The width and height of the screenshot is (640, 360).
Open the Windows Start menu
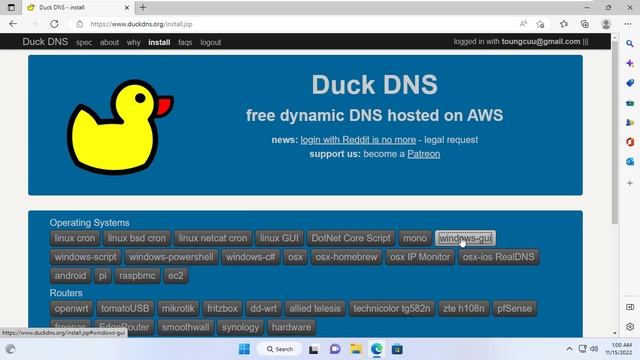[244, 349]
